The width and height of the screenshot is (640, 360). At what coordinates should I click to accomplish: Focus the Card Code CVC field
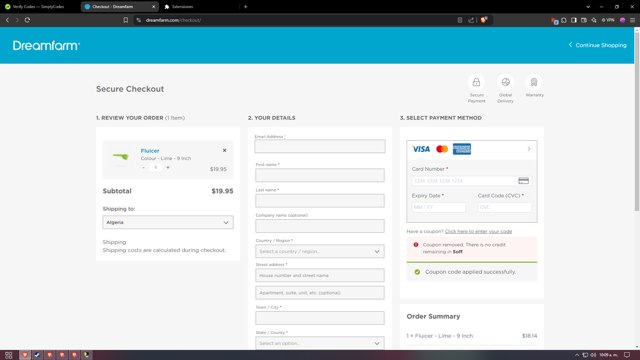[x=504, y=207]
